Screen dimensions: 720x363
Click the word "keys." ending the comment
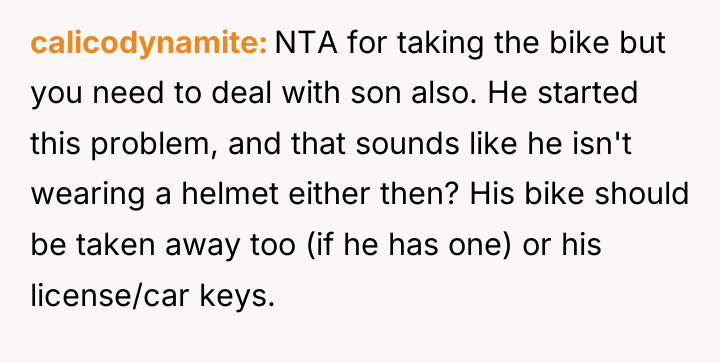click(x=237, y=297)
